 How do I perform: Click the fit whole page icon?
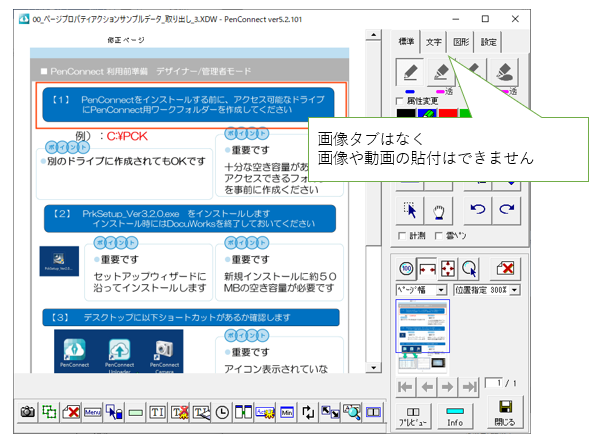click(448, 268)
